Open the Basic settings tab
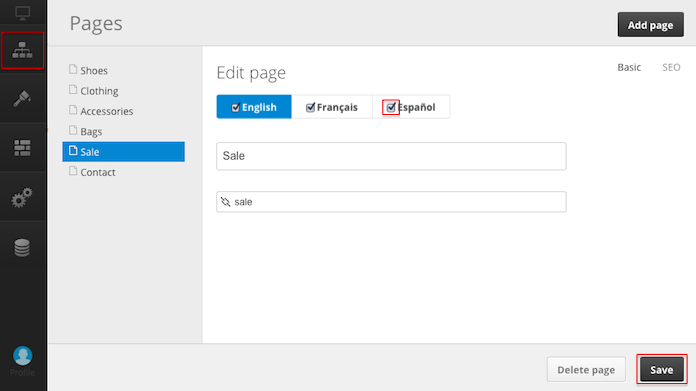Screen dimensions: 696x391 coord(629,67)
